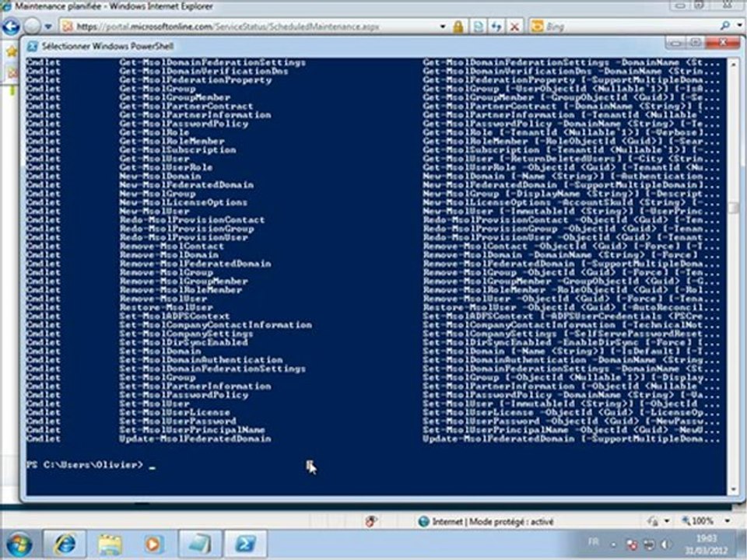Click Get-MsolDomainFederationSettings in name column
This screenshot has height=560, width=747.
pos(212,62)
